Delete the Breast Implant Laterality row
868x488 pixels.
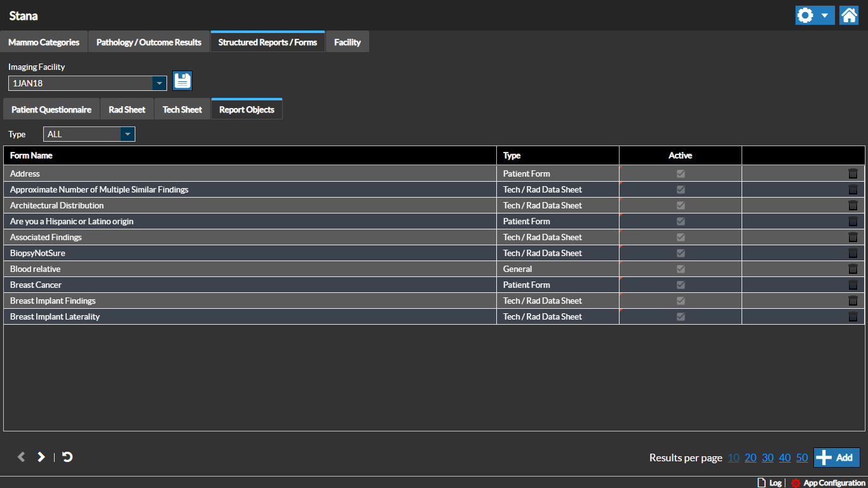pos(853,316)
